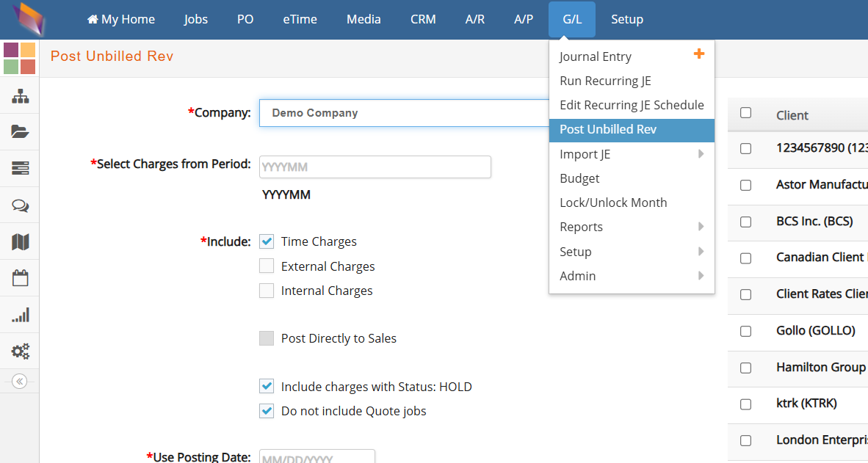
Task: Select Post Unbilled Rev menu item
Action: pyautogui.click(x=632, y=129)
